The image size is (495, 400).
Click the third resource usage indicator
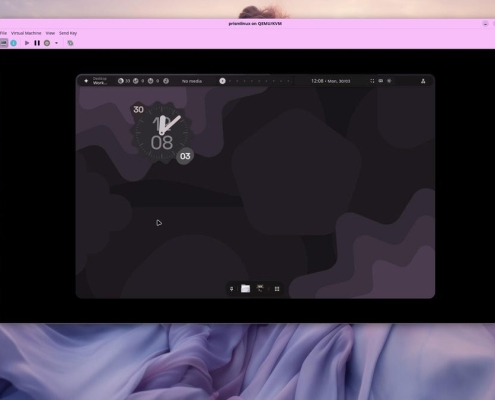coord(153,81)
